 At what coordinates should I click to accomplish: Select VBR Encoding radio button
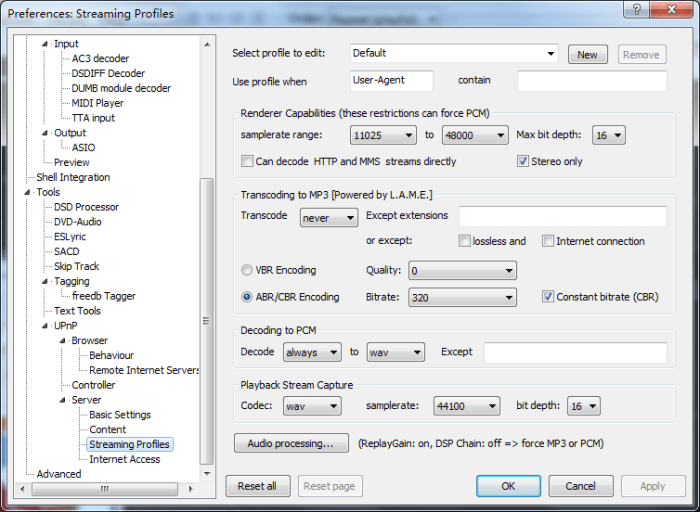246,270
